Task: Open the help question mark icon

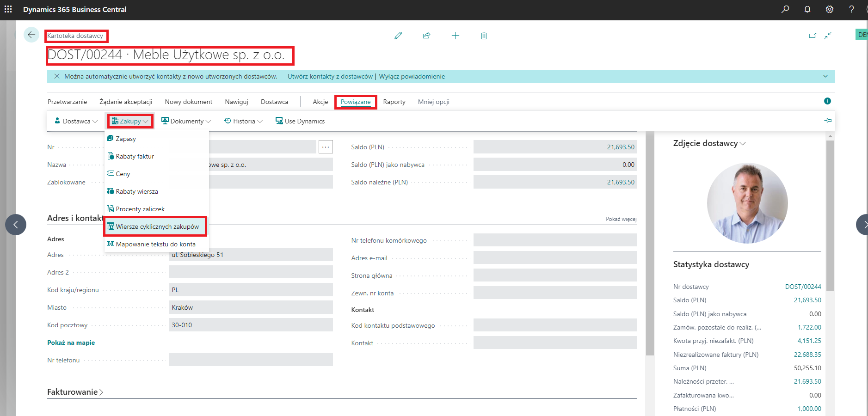Action: point(851,9)
